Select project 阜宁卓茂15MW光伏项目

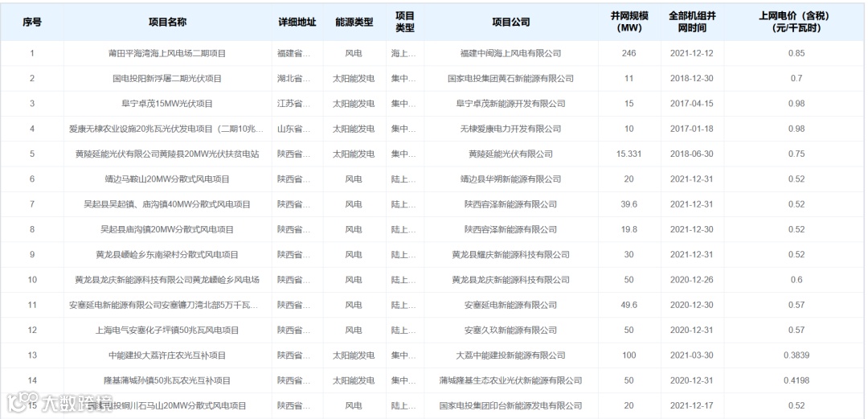pos(167,104)
